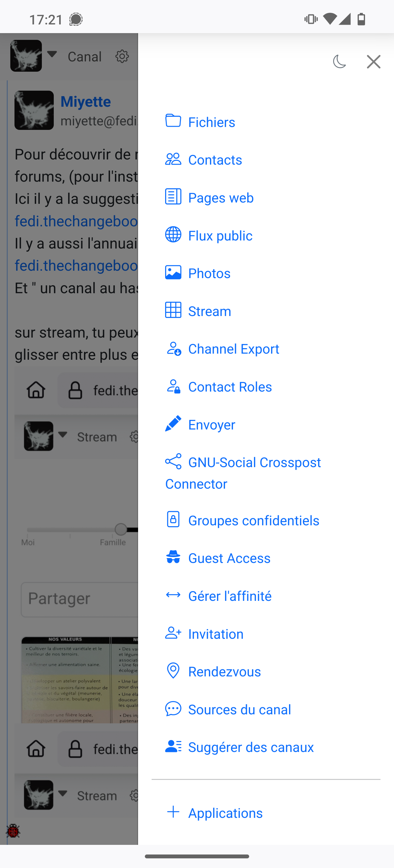Open Pages web menu entry

point(220,197)
